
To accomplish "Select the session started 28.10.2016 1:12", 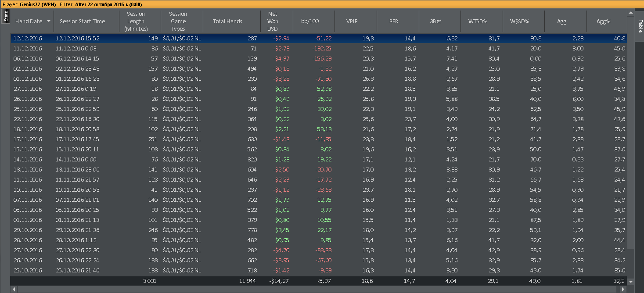I will click(319, 240).
